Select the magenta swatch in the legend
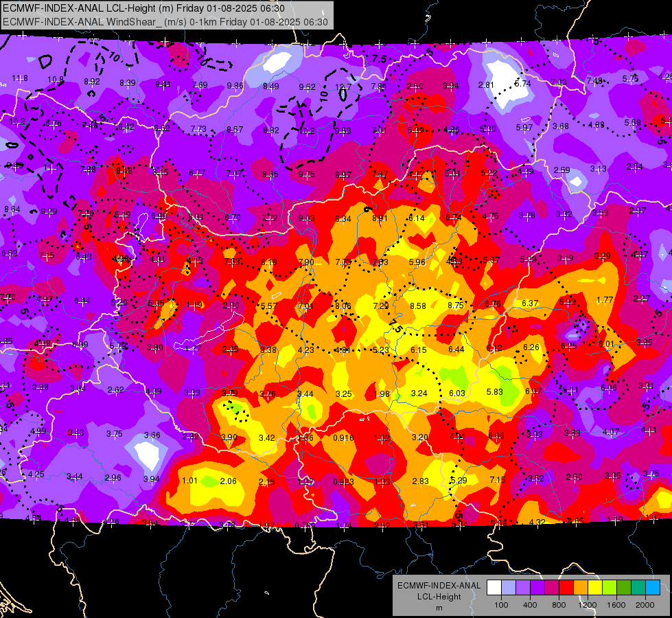Image resolution: width=672 pixels, height=618 pixels. [x=552, y=587]
